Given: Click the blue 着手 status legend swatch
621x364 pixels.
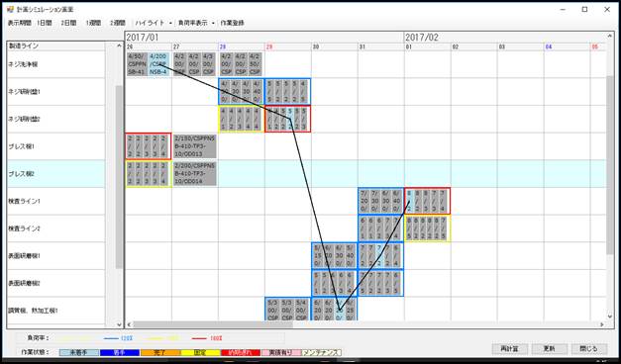Looking at the screenshot, I should click(120, 352).
